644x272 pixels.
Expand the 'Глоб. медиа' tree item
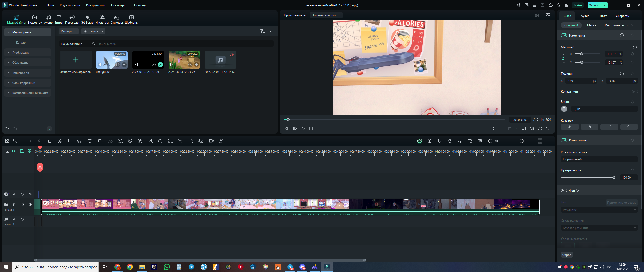(x=9, y=52)
